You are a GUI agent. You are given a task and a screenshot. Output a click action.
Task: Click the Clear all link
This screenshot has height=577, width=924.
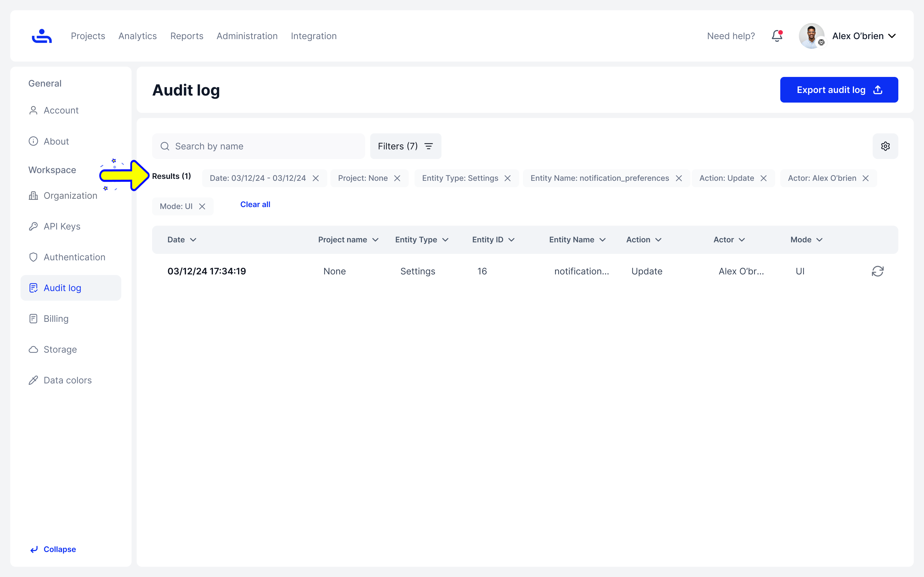click(x=255, y=205)
